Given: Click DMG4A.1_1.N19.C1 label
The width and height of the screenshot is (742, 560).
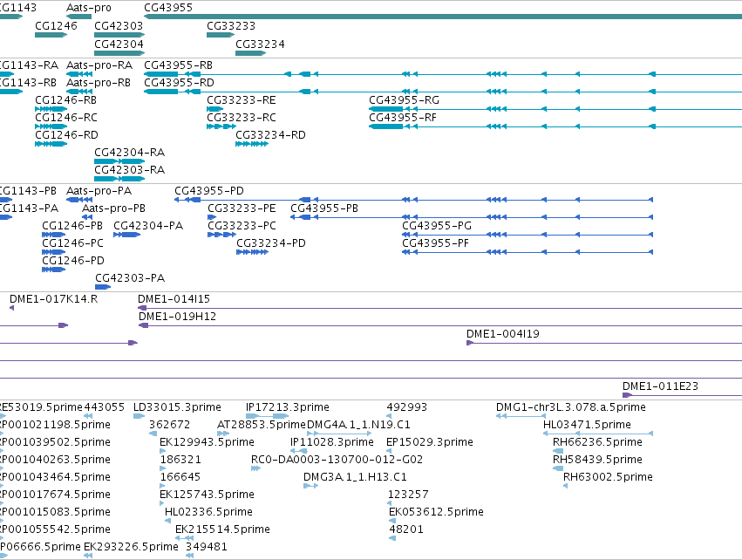Looking at the screenshot, I should (x=358, y=425).
